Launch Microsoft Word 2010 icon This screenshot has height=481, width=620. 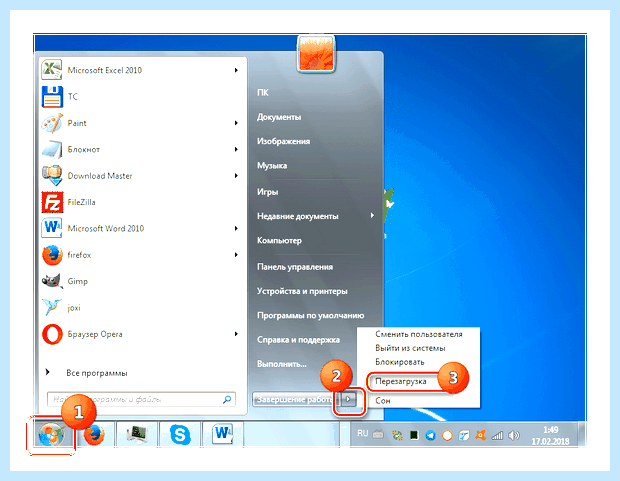click(x=52, y=228)
